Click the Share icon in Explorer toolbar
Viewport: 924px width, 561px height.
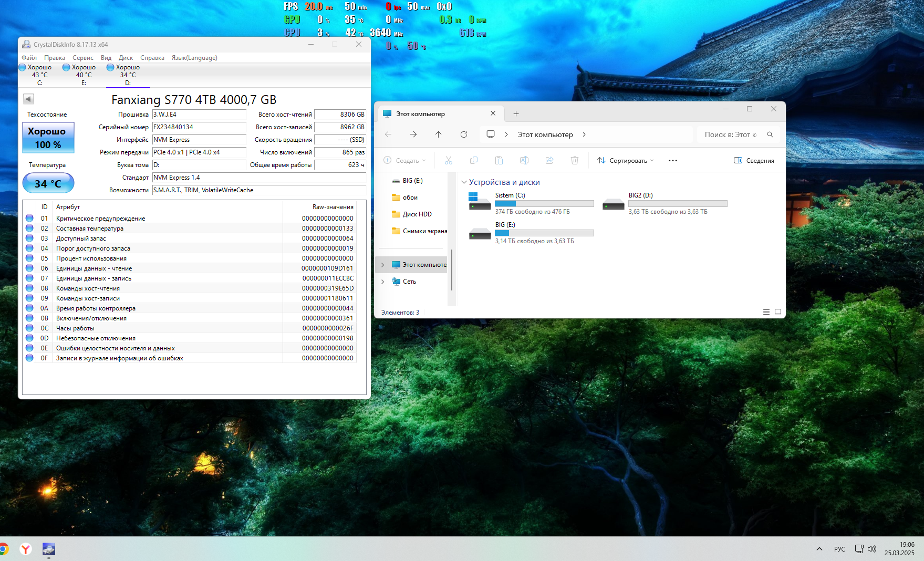[x=549, y=161]
